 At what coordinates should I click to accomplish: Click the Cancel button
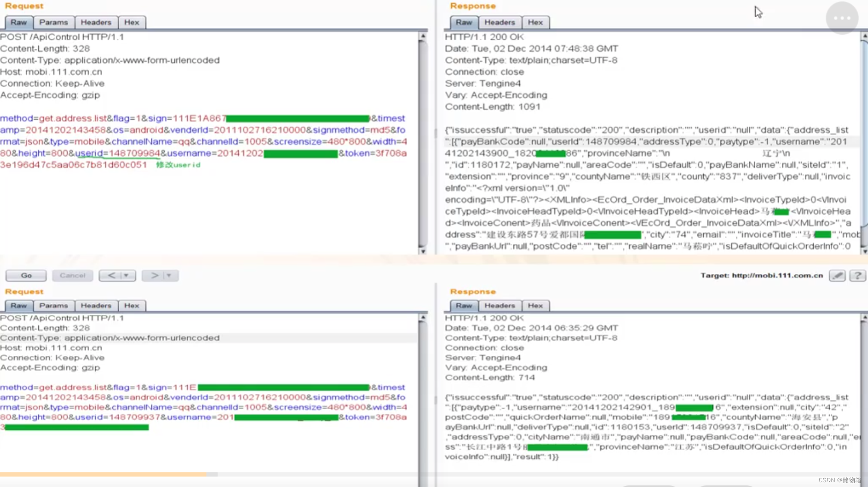72,275
